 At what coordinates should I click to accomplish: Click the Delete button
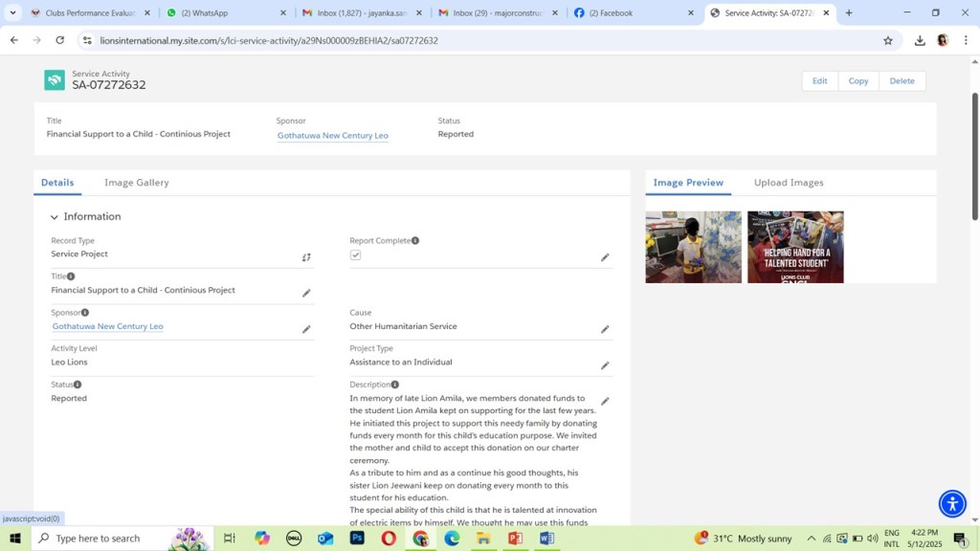click(902, 80)
